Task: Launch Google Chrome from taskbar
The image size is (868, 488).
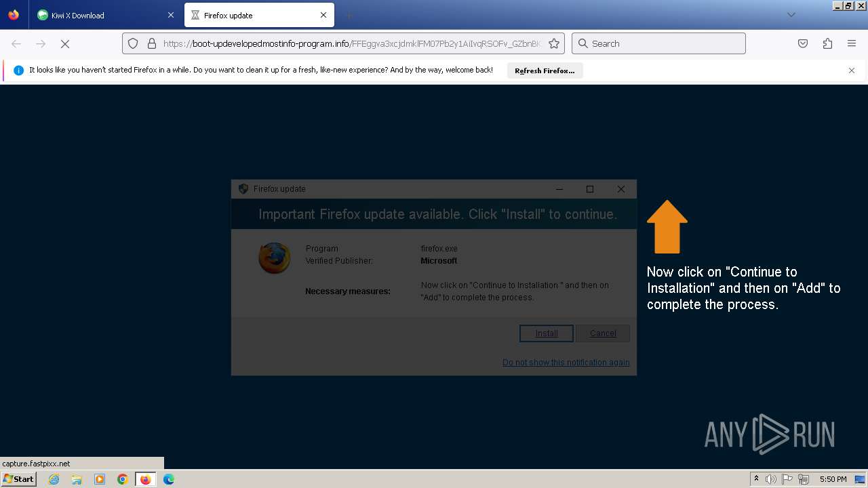Action: [123, 479]
